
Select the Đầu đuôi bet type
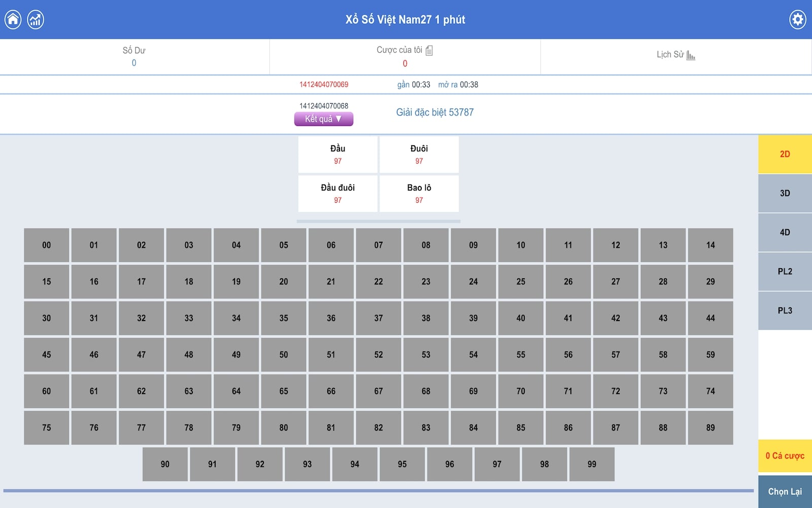[338, 194]
